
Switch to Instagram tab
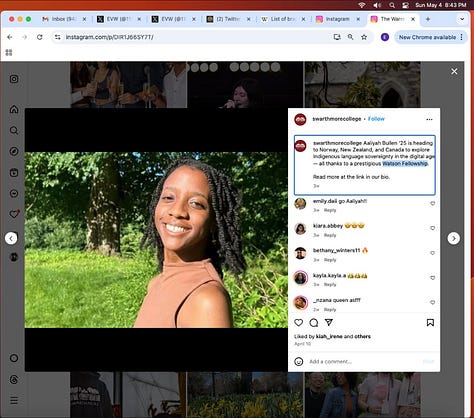click(x=338, y=19)
